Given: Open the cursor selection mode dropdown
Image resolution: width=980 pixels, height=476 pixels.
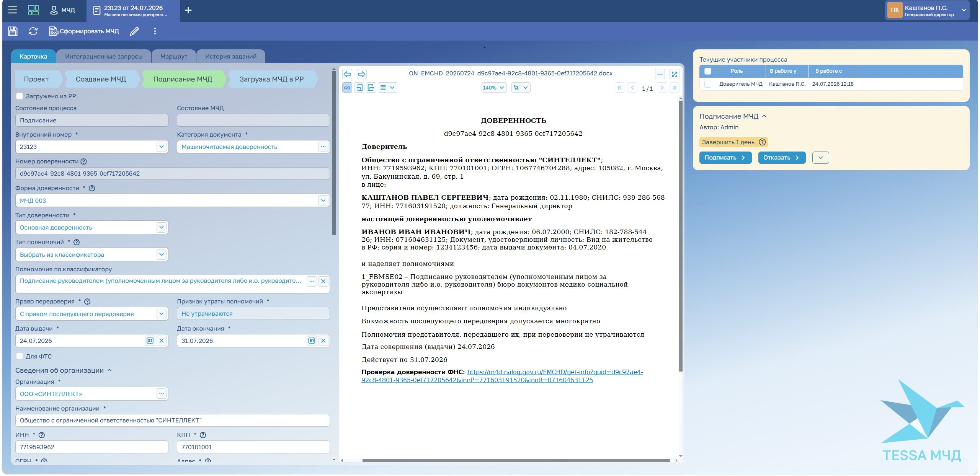Looking at the screenshot, I should (x=521, y=88).
